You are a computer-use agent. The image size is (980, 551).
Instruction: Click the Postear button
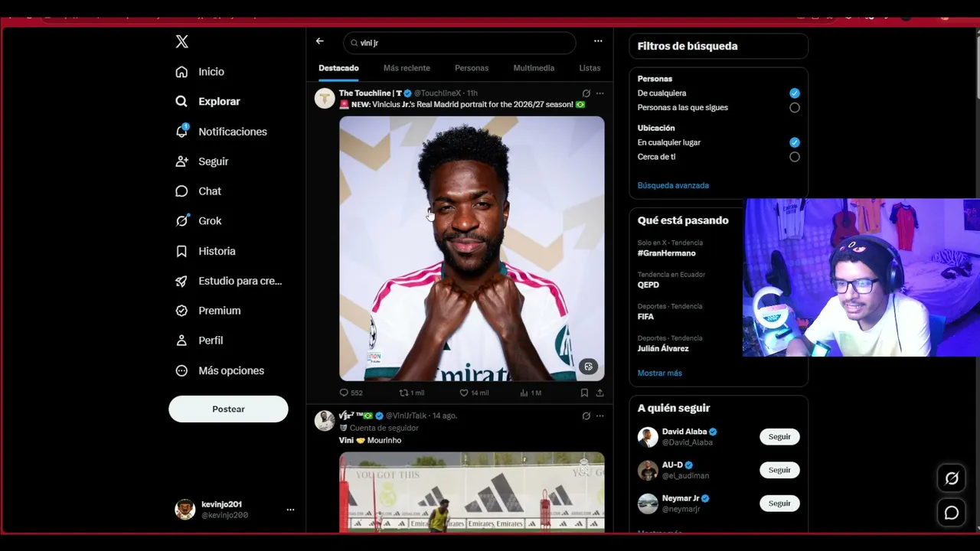coord(228,409)
